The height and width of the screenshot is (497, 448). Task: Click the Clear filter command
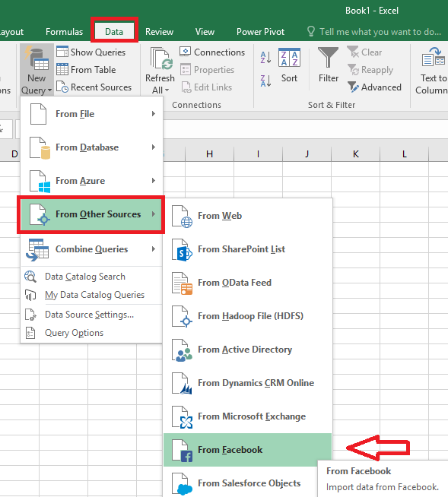click(x=364, y=52)
